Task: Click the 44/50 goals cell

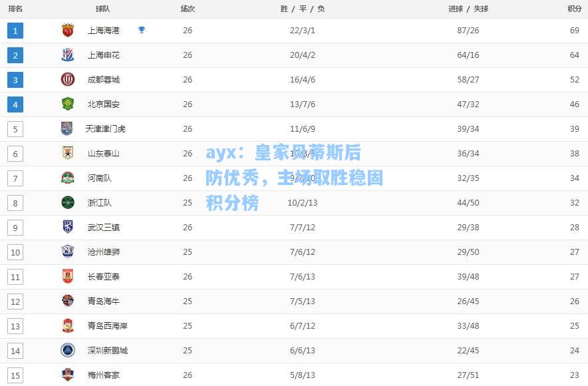Action: pyautogui.click(x=468, y=202)
